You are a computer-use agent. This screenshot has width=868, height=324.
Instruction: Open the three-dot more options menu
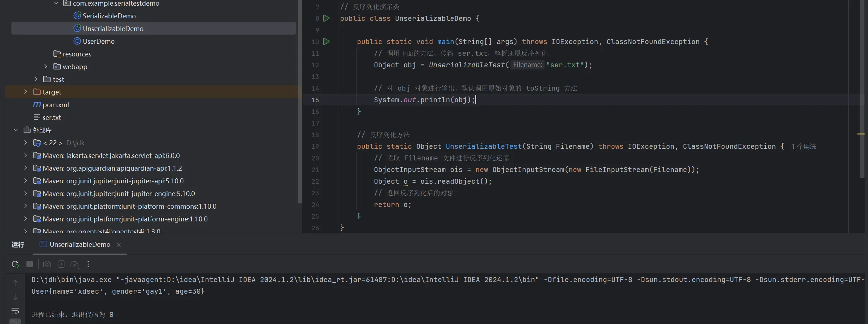(88, 264)
